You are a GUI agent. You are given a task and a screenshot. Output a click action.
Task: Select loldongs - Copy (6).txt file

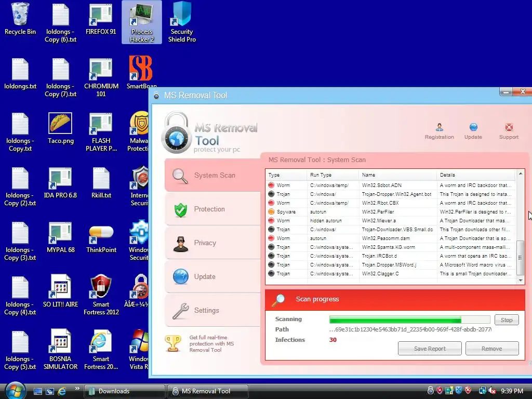click(60, 22)
